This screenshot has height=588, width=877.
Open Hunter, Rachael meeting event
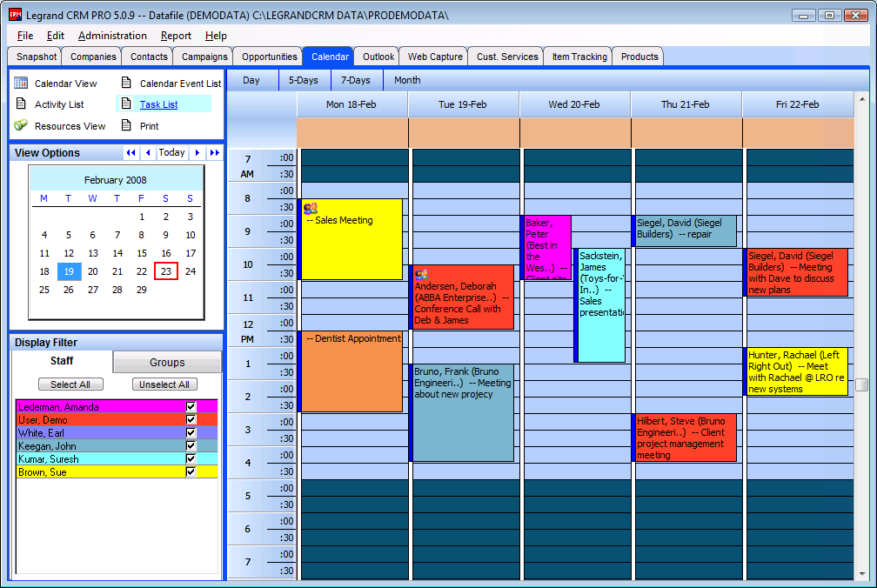tap(797, 371)
